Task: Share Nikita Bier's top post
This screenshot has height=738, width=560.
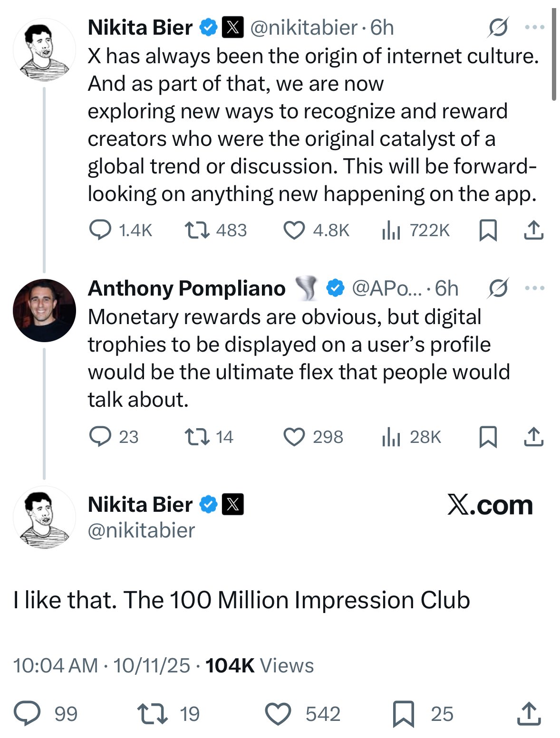Action: click(533, 230)
